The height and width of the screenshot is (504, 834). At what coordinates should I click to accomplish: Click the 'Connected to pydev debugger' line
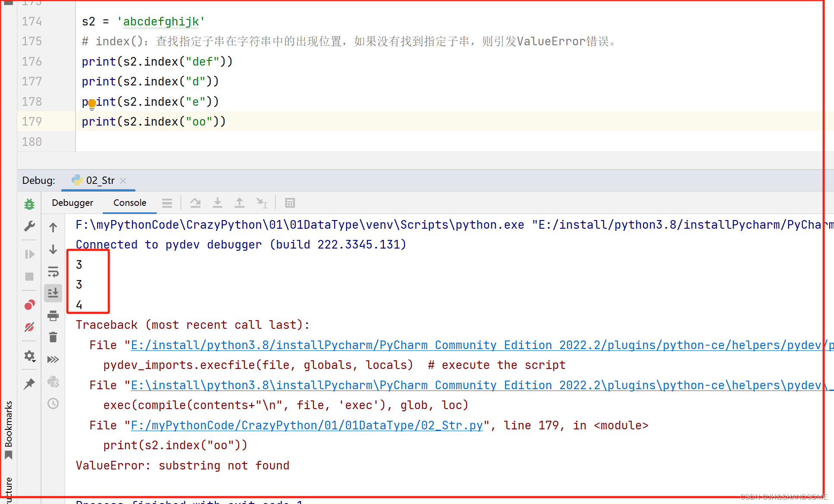(x=241, y=245)
